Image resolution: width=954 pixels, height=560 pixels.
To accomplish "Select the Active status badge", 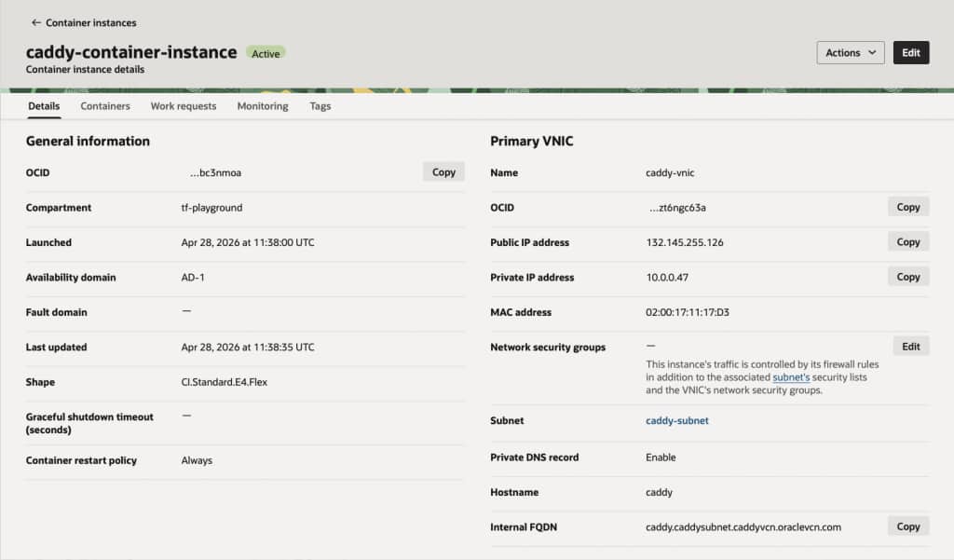I will coord(266,53).
